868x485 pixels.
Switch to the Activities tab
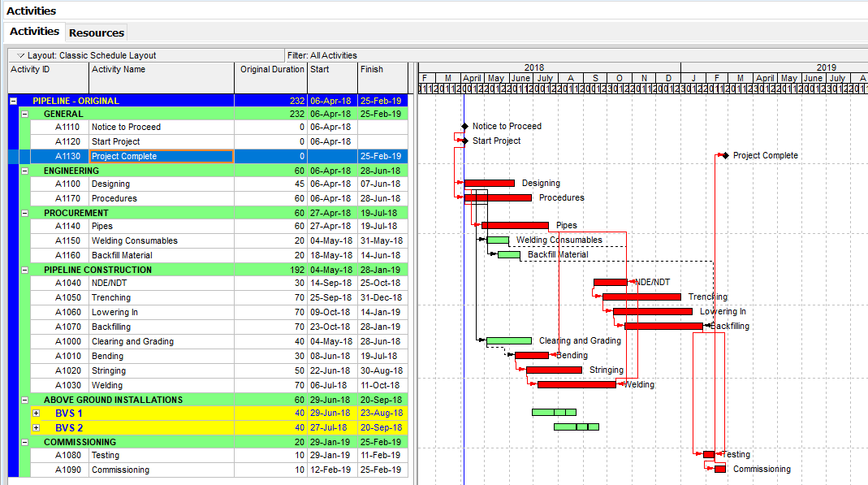(x=34, y=32)
